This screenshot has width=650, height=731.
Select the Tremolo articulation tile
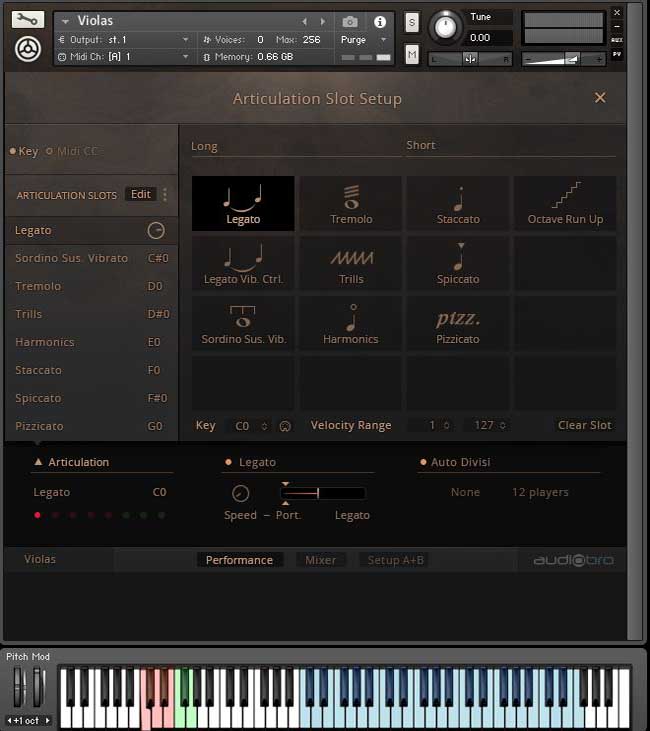click(x=351, y=203)
